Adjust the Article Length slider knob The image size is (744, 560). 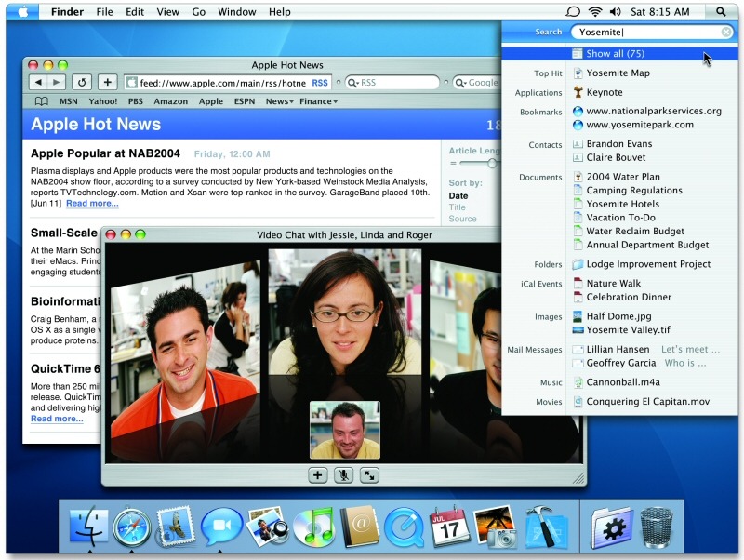click(492, 163)
